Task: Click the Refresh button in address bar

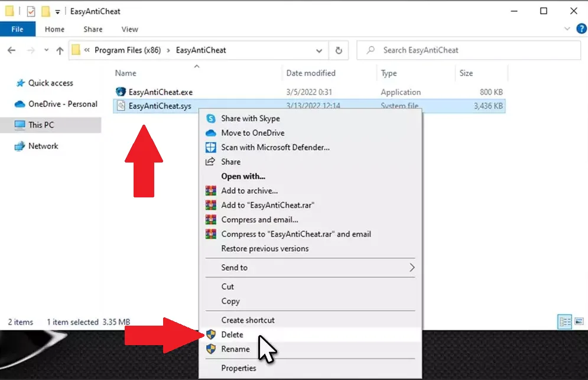Action: [339, 50]
